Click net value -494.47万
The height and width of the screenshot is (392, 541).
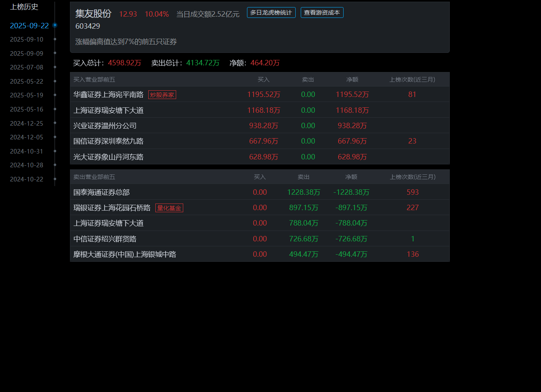tap(352, 254)
